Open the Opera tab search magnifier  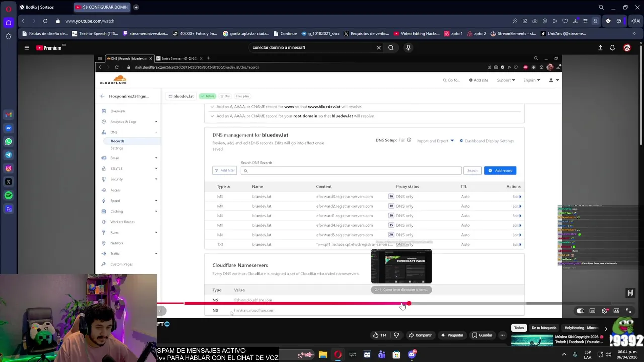coord(601,7)
